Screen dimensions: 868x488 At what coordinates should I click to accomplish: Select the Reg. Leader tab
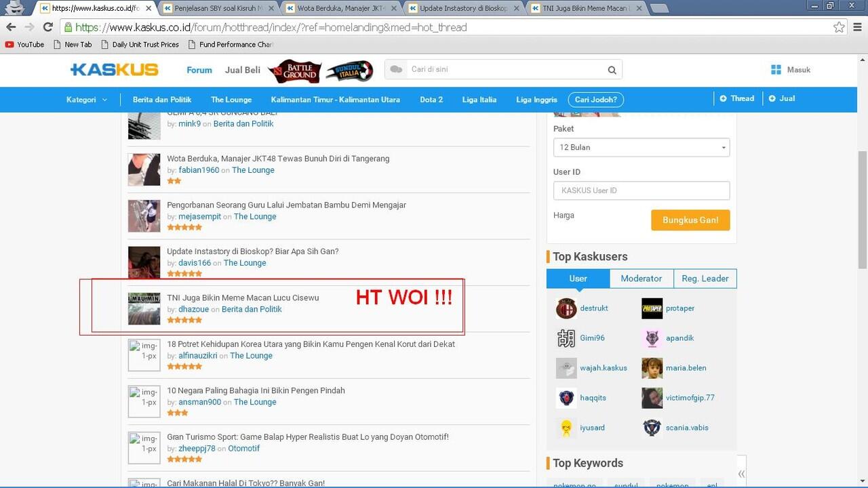[x=705, y=279]
